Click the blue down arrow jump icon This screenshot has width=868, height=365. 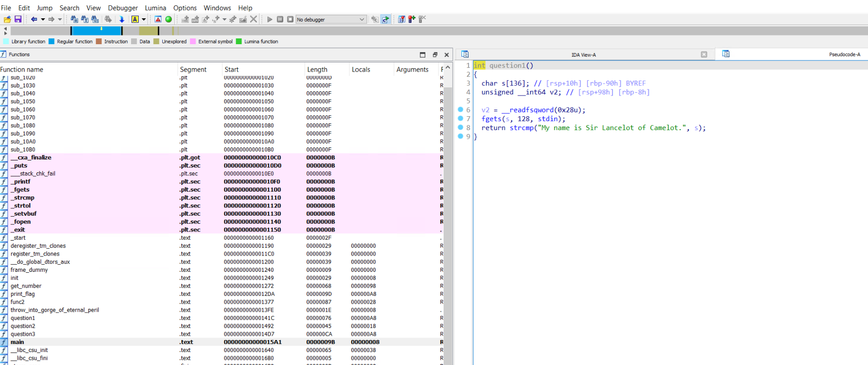(122, 19)
